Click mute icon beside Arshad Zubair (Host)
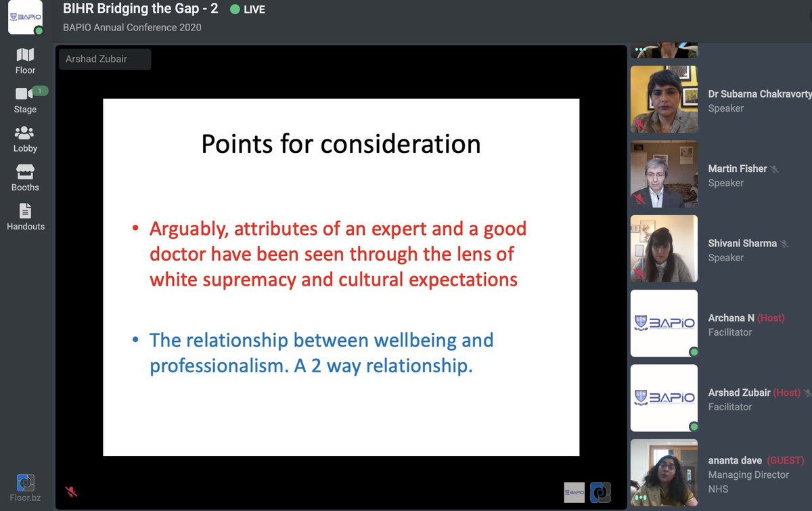 click(808, 393)
